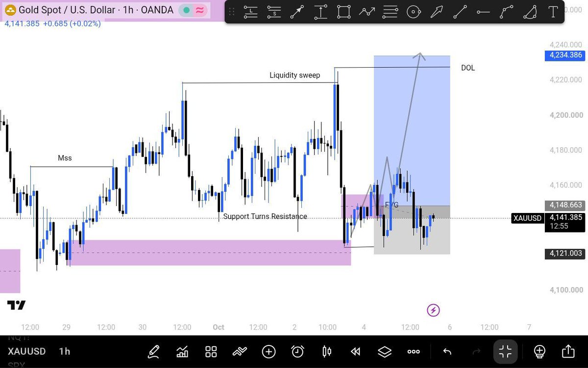The image size is (588, 368).
Task: Select the Circle drawing tool
Action: coord(414,12)
